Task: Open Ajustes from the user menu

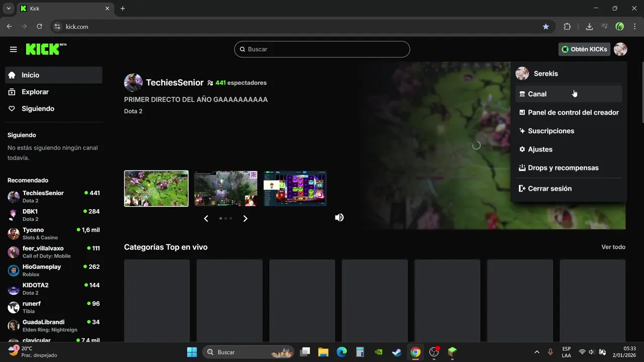Action: (569, 149)
